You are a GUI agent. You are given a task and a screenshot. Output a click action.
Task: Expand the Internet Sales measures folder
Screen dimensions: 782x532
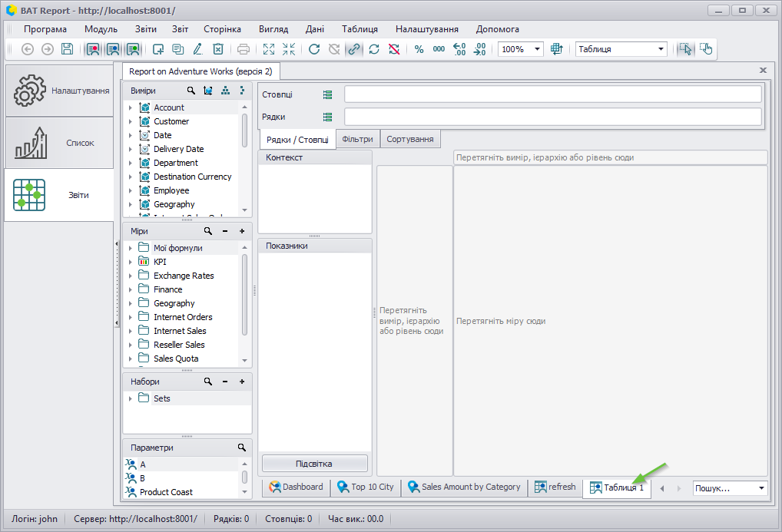131,331
